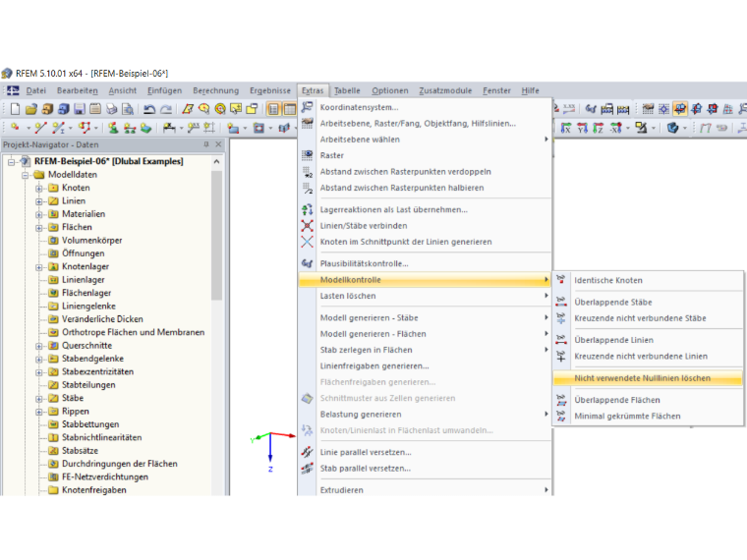Open Lasten löschen submenu
747x560 pixels.
[425, 296]
